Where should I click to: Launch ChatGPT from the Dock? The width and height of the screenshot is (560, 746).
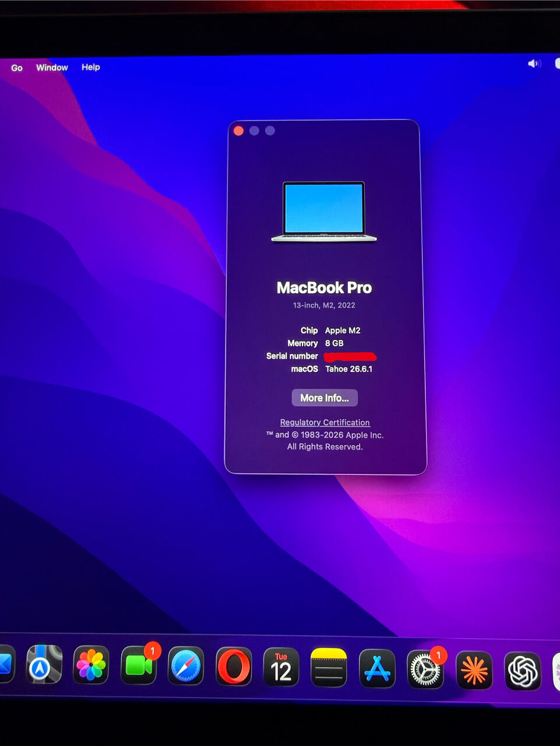tap(522, 671)
